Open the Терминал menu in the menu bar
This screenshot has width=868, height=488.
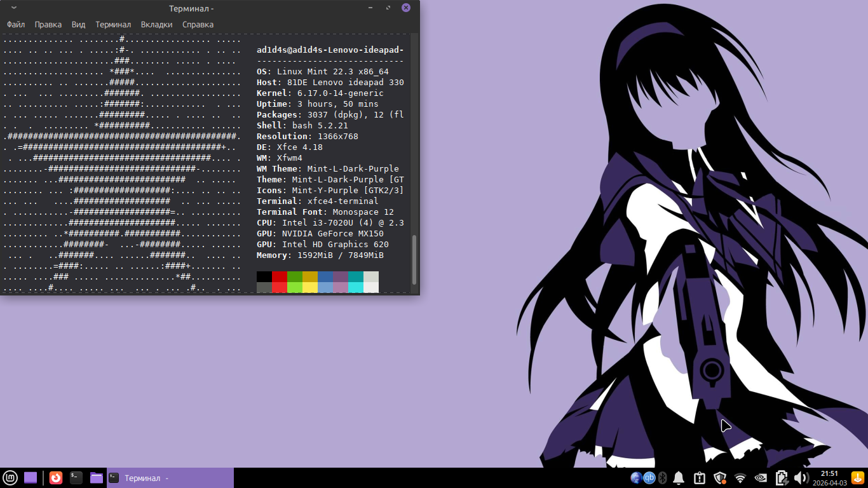[x=113, y=25]
